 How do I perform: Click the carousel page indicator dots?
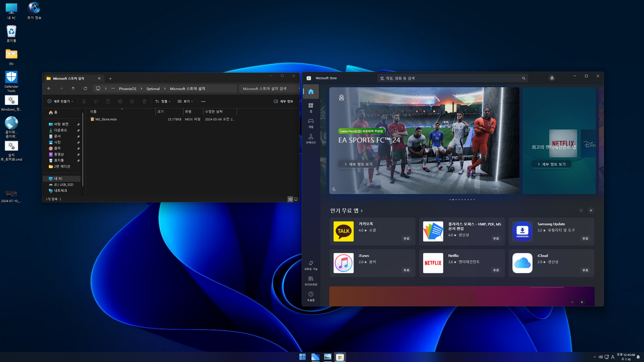coord(462,199)
